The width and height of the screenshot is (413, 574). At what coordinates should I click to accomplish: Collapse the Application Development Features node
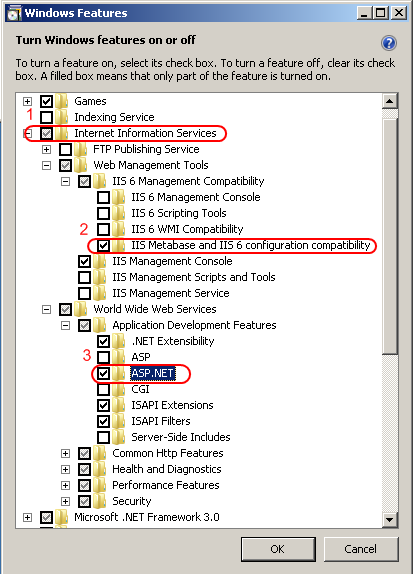click(66, 325)
